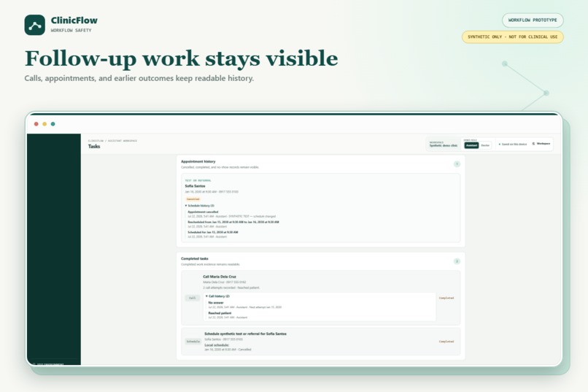
Task: Click the Appointment history count badge
Action: point(457,164)
